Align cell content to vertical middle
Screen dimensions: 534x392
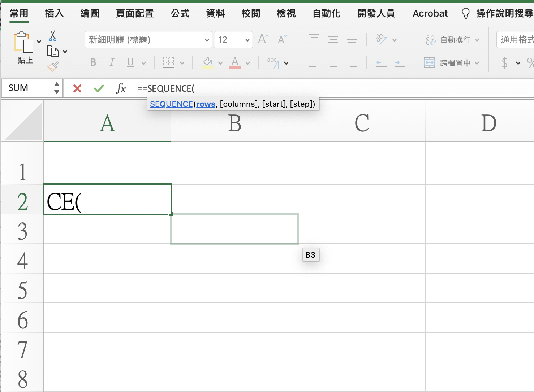click(333, 39)
